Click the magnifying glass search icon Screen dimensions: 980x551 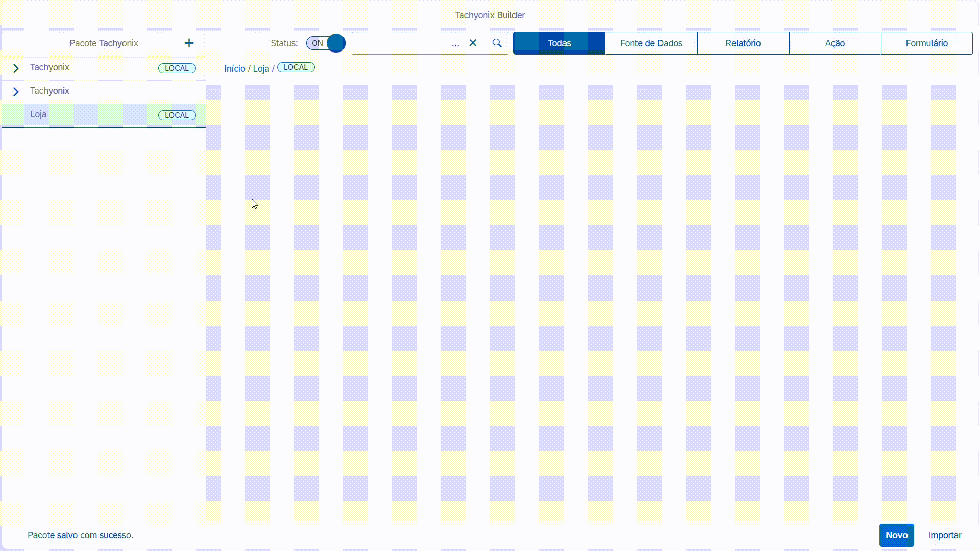(x=497, y=43)
